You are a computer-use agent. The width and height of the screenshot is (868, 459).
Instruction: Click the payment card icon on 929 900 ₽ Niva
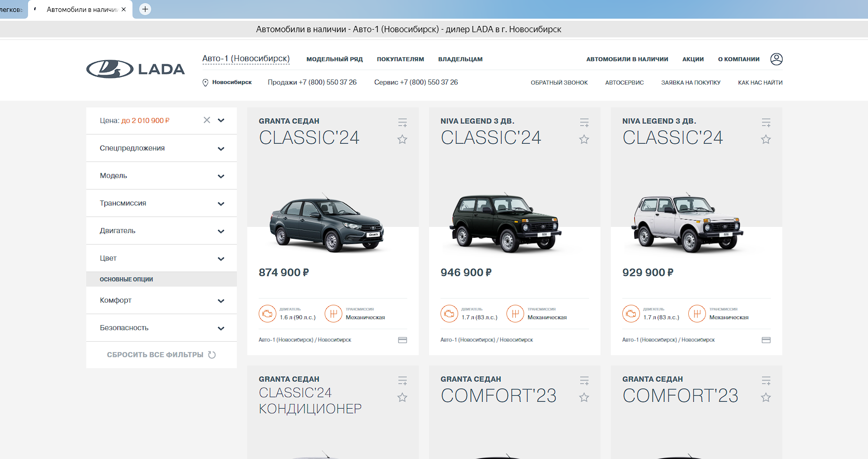766,340
